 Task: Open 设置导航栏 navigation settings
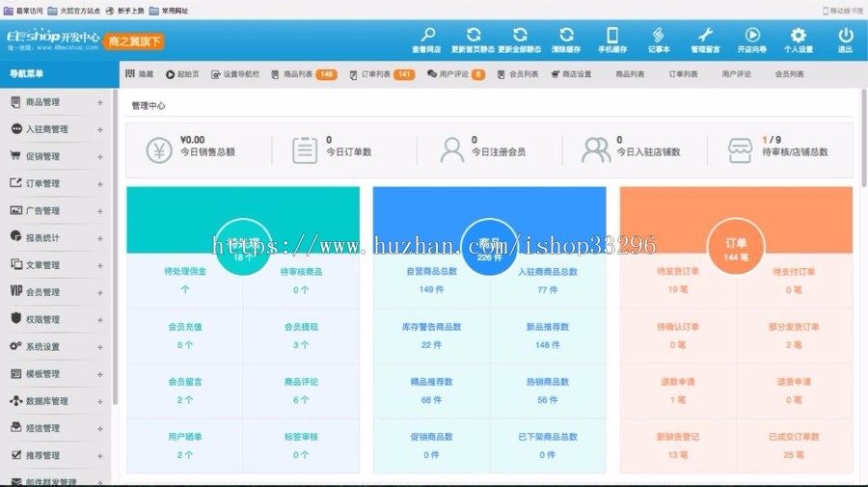235,74
